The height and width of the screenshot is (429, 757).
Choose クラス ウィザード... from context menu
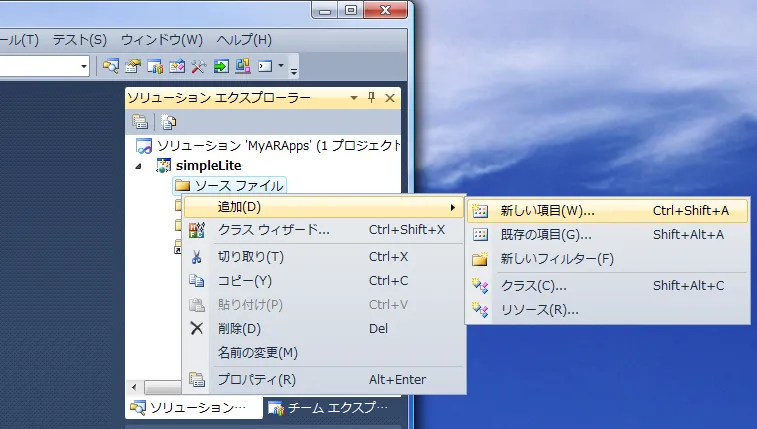(324, 230)
